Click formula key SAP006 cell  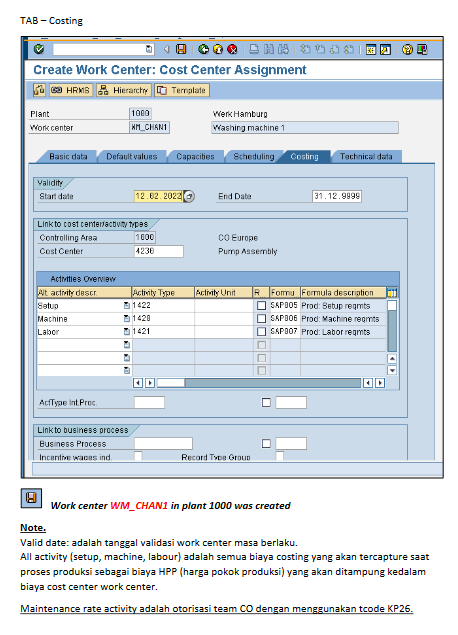coord(285,319)
